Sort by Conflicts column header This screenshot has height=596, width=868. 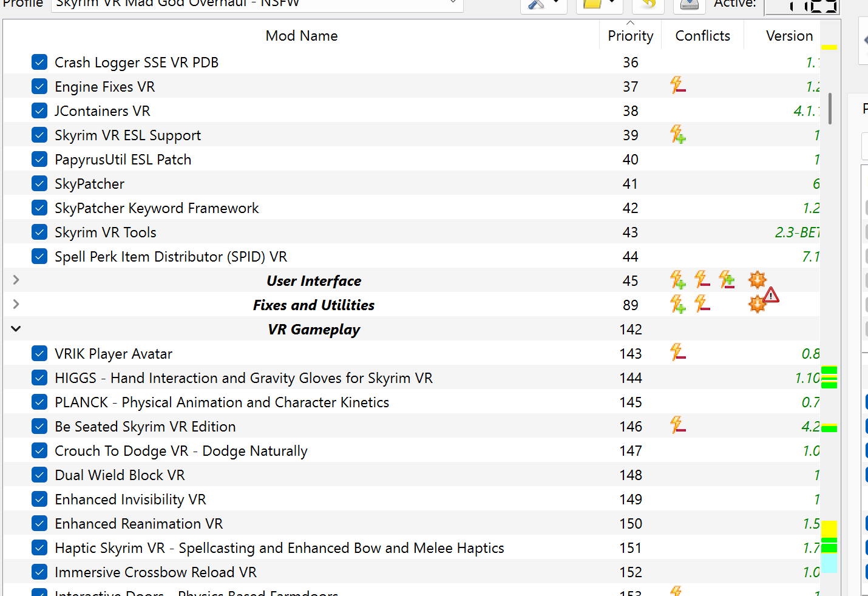702,36
